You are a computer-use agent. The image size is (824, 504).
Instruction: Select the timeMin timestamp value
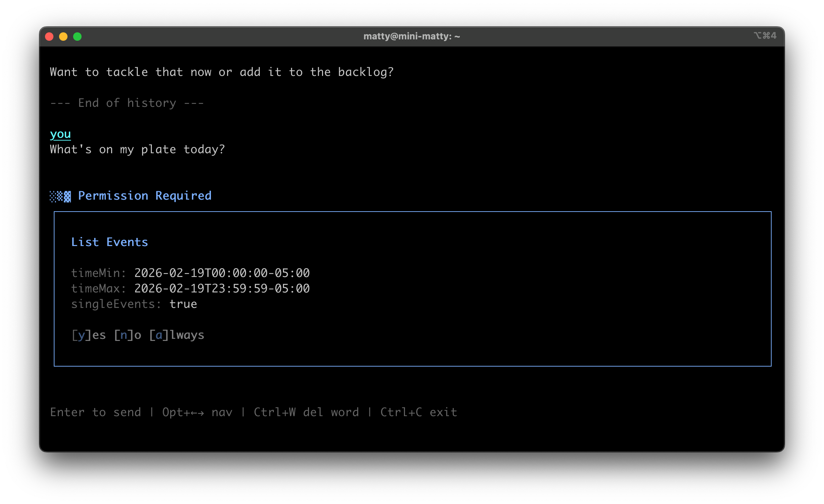click(x=222, y=273)
